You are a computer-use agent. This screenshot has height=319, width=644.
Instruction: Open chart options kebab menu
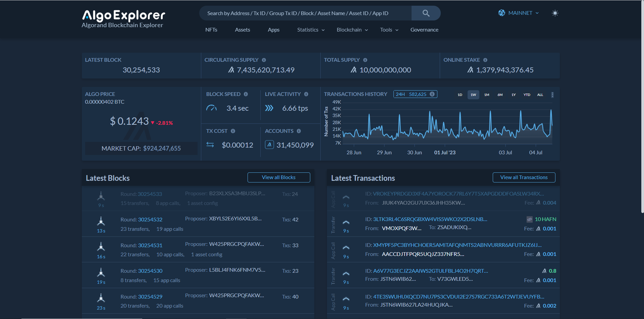552,95
